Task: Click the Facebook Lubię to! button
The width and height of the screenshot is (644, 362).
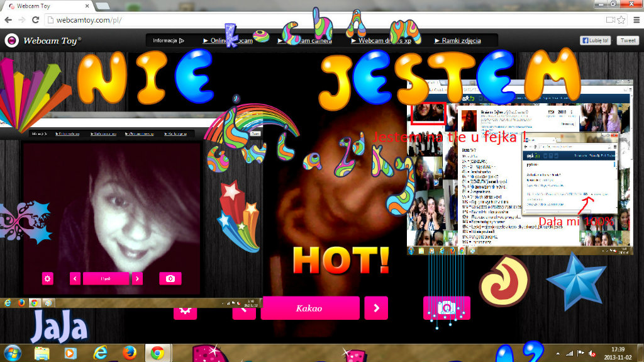Action: [595, 40]
